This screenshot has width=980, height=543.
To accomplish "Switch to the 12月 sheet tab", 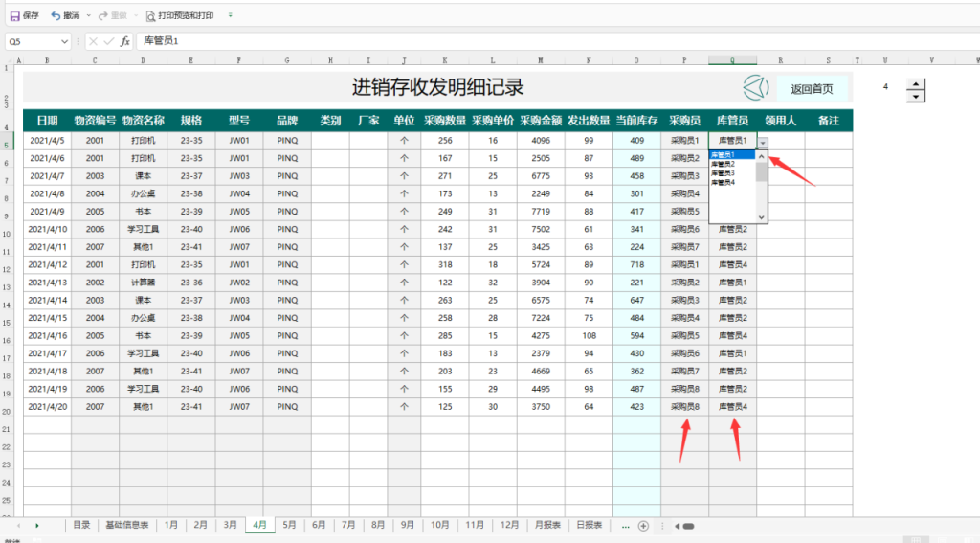I will (x=509, y=525).
